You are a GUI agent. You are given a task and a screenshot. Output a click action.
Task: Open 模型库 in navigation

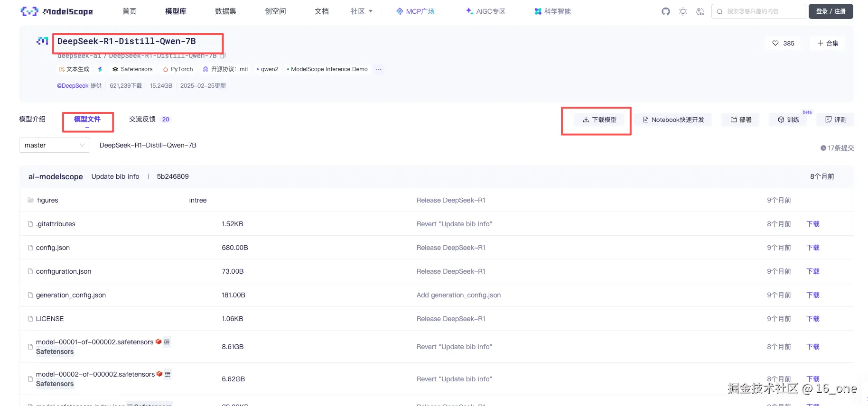176,11
